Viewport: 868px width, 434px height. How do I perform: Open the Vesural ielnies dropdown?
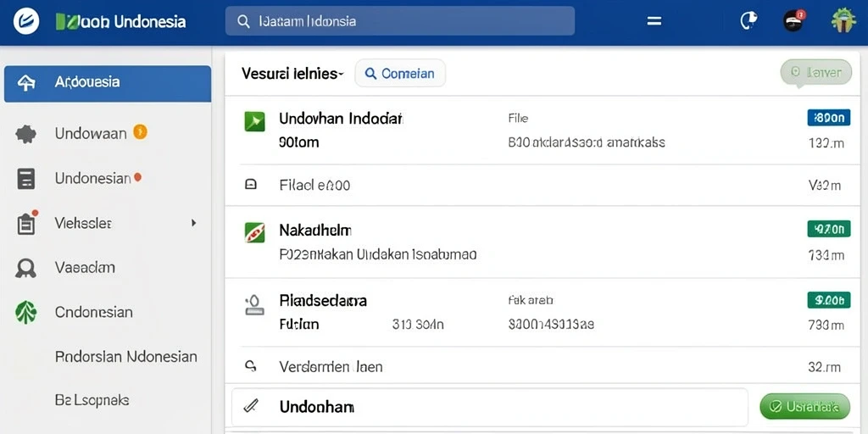coord(292,74)
